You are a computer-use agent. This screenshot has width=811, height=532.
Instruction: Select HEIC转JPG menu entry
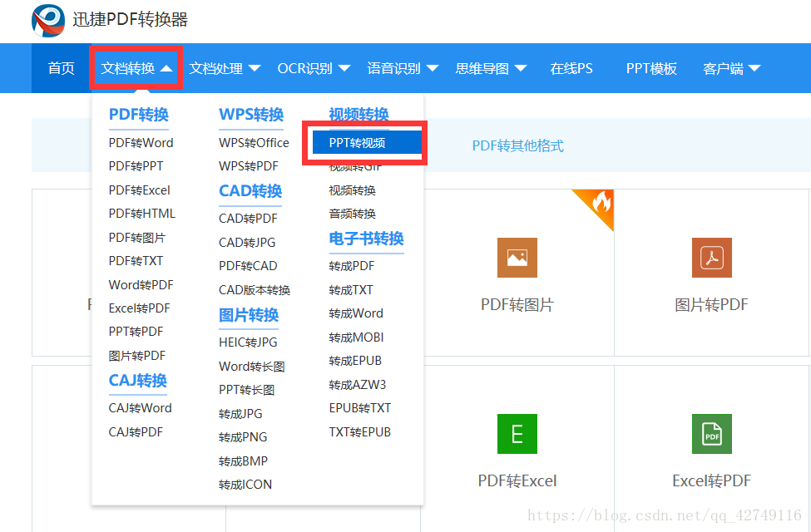[x=248, y=342]
